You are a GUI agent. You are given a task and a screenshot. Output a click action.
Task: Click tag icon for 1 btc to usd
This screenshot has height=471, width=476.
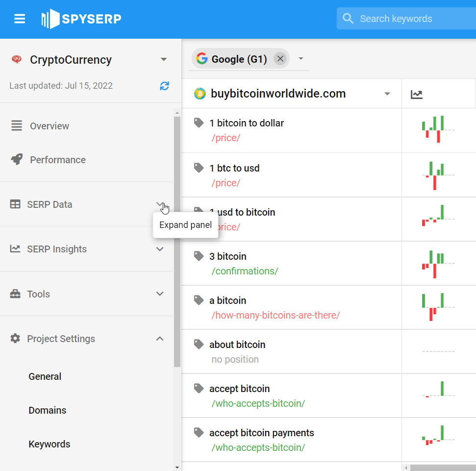coord(199,168)
